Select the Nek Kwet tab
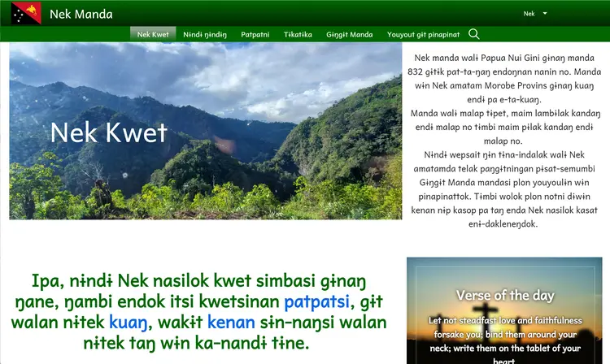This screenshot has height=364, width=610. pos(153,34)
